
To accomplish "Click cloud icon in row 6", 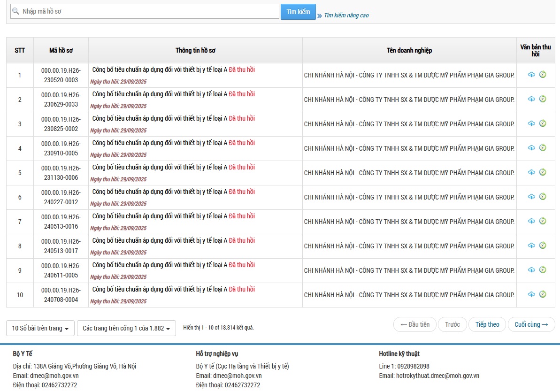I will click(x=531, y=197).
